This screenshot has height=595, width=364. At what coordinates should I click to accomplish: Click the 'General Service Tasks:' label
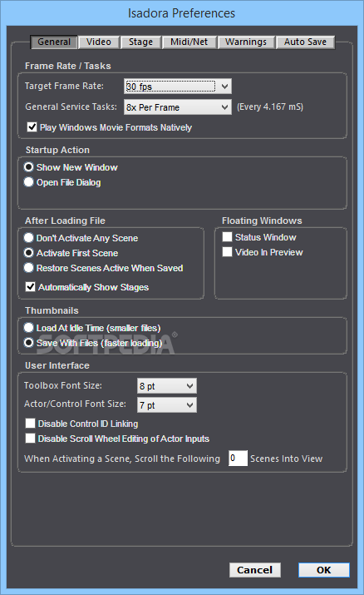71,107
